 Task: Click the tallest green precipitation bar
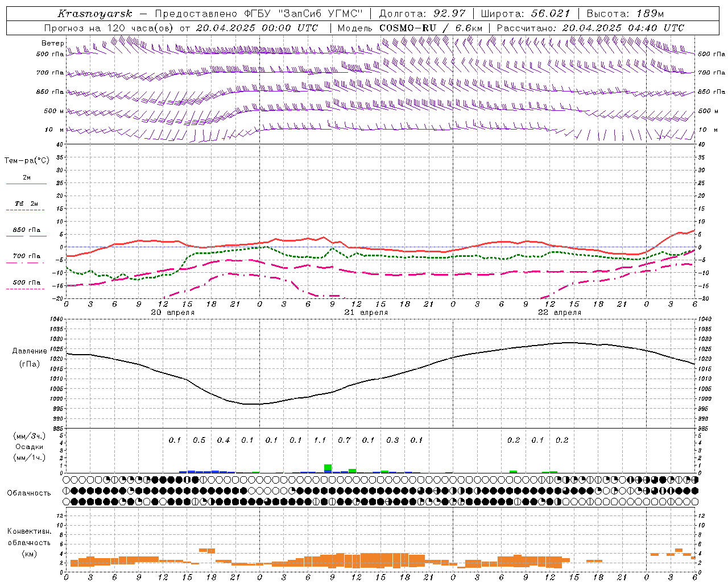pyautogui.click(x=328, y=468)
